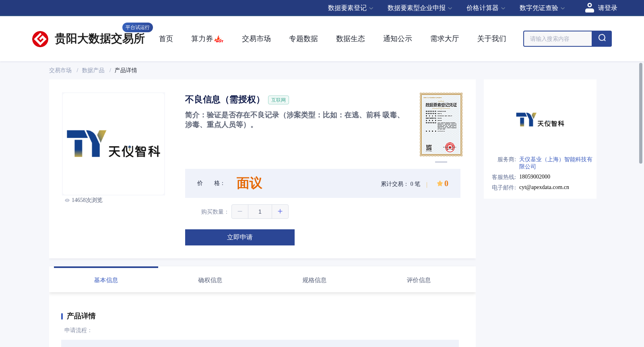The image size is (644, 347).
Task: Click the 平台试运行 badge
Action: click(138, 27)
